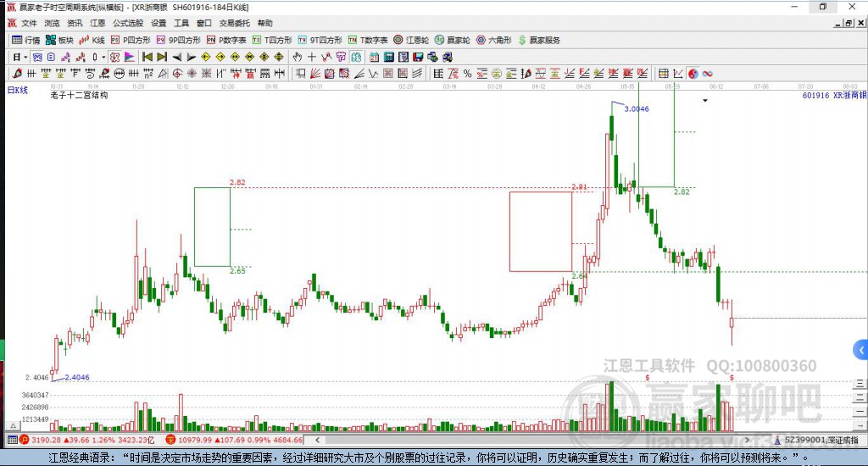
Task: Select the red pencil drawing tool
Action: [x=17, y=73]
